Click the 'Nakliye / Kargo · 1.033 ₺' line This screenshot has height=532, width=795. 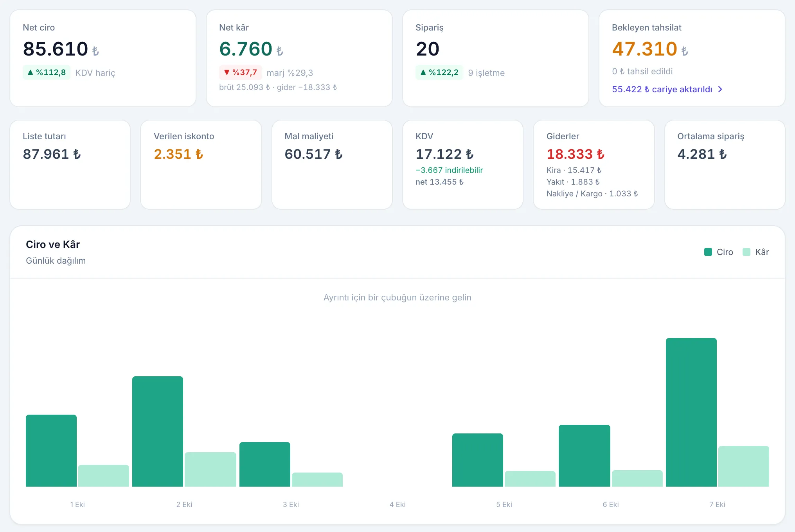tap(592, 194)
